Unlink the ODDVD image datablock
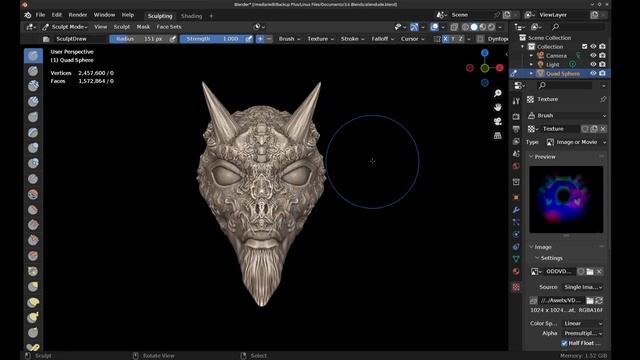This screenshot has height=360, width=640. (599, 271)
